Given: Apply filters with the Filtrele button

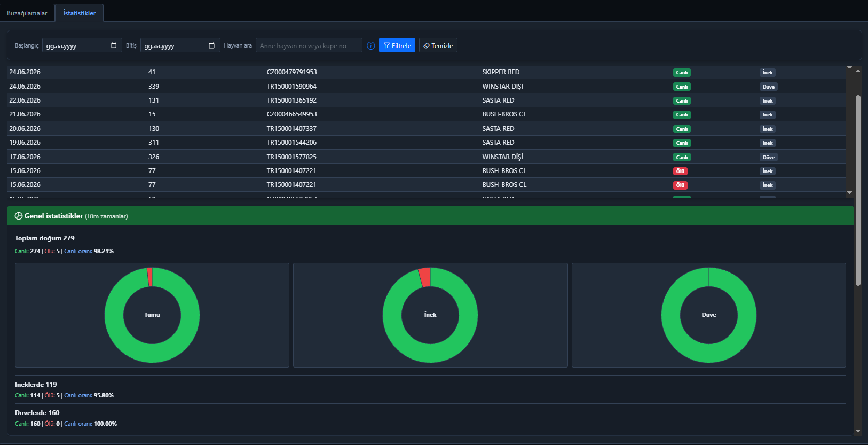Looking at the screenshot, I should click(x=397, y=45).
